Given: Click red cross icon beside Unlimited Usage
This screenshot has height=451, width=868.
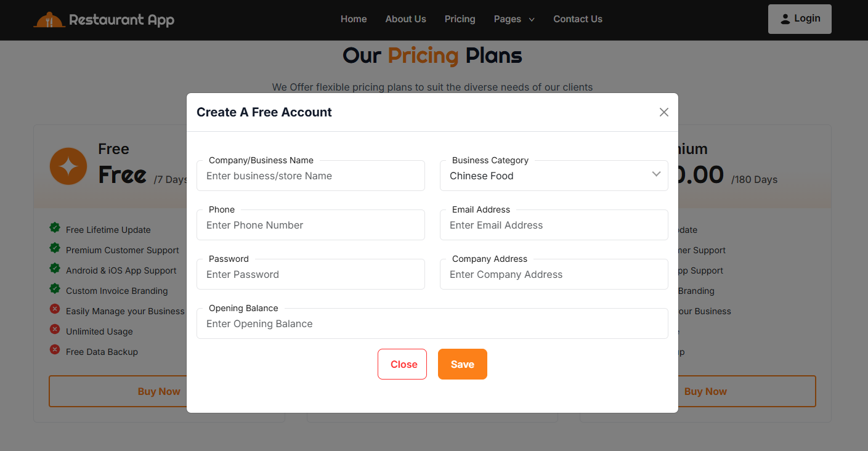Looking at the screenshot, I should point(55,330).
